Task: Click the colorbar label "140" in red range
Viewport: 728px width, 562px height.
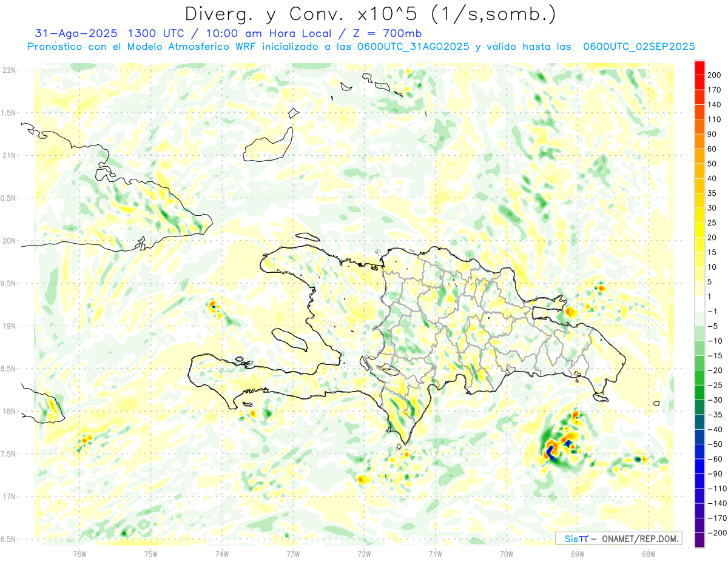Action: (x=714, y=104)
